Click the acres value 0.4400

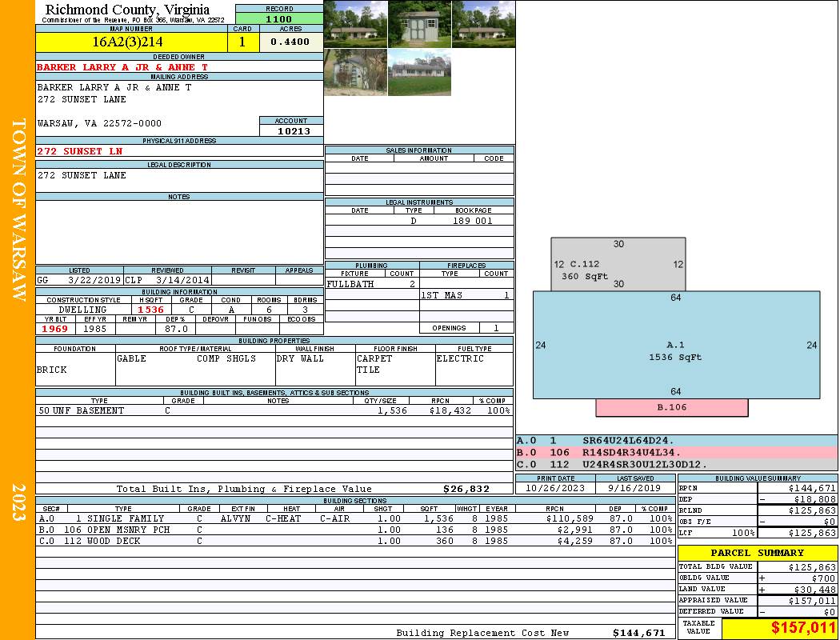tap(290, 42)
